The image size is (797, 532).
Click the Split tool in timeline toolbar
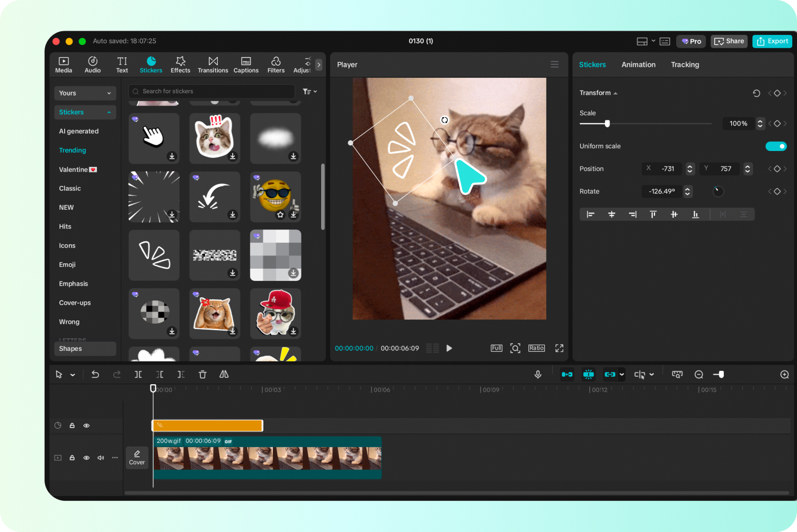pyautogui.click(x=138, y=374)
